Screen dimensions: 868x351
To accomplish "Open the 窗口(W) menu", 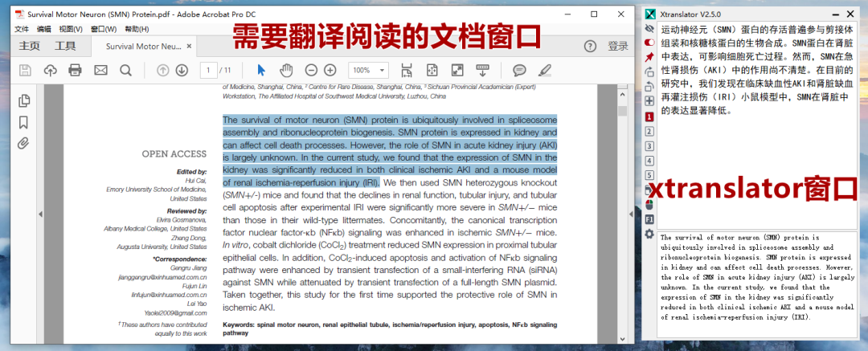I will [x=104, y=30].
